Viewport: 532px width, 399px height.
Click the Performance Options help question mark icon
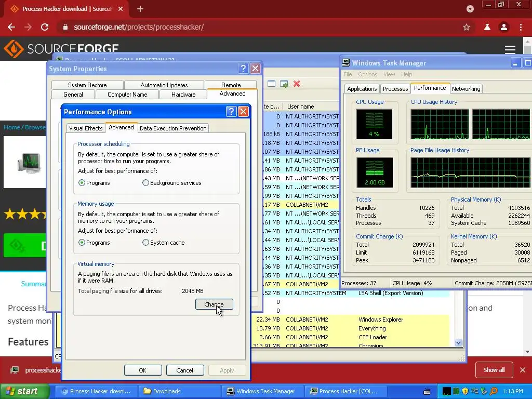(x=231, y=111)
